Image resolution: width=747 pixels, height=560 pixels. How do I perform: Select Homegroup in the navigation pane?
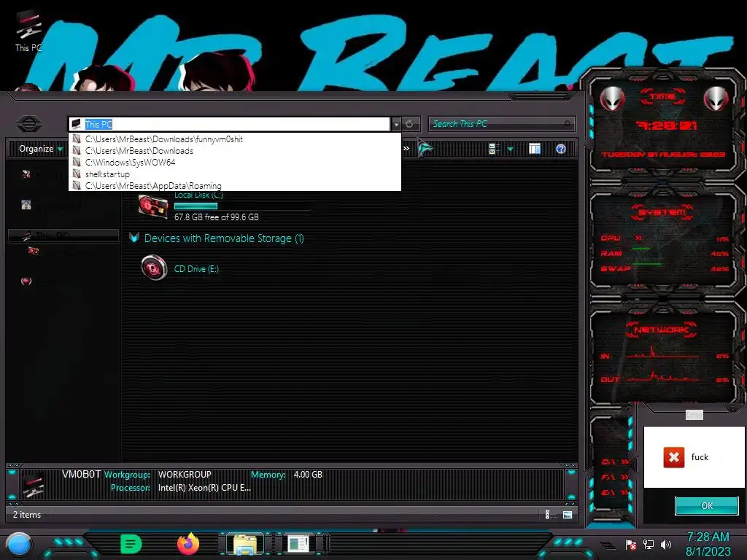(x=52, y=206)
